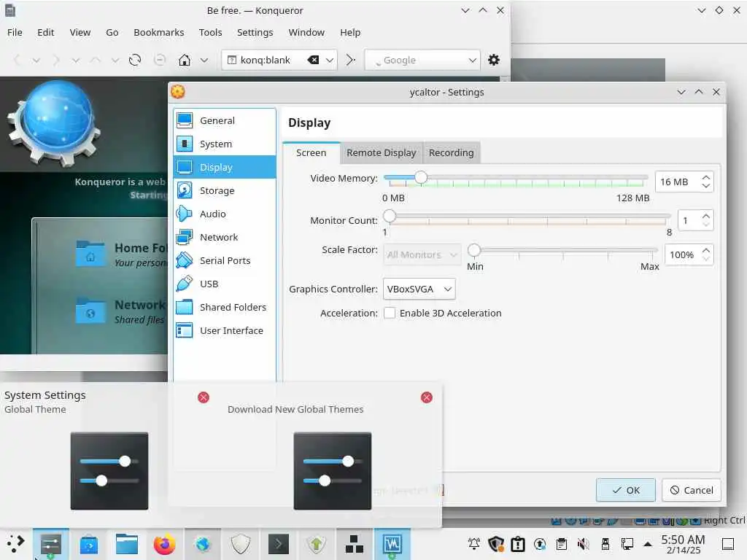This screenshot has height=560, width=747.
Task: Close the left red X on the theme preview
Action: point(204,397)
